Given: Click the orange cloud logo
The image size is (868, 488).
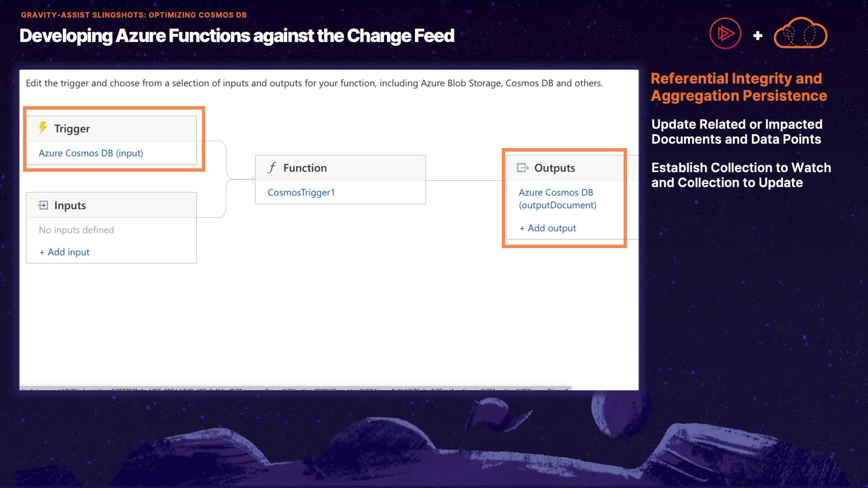Looking at the screenshot, I should 800,33.
